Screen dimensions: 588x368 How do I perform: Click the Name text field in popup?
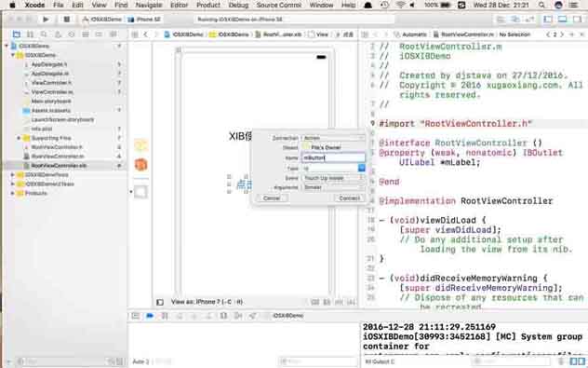[x=333, y=157]
